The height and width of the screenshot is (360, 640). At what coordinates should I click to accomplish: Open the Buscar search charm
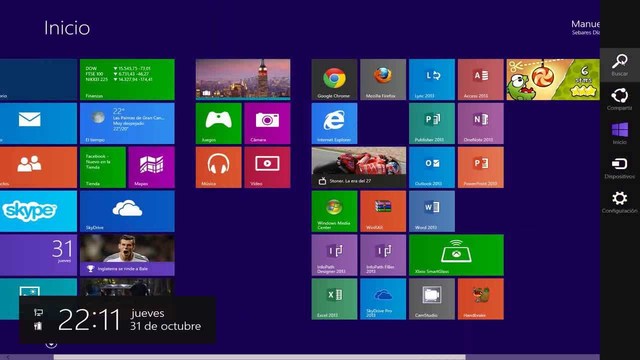tap(620, 65)
